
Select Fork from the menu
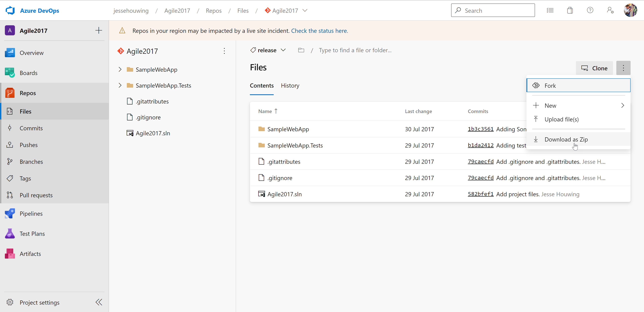tap(578, 85)
